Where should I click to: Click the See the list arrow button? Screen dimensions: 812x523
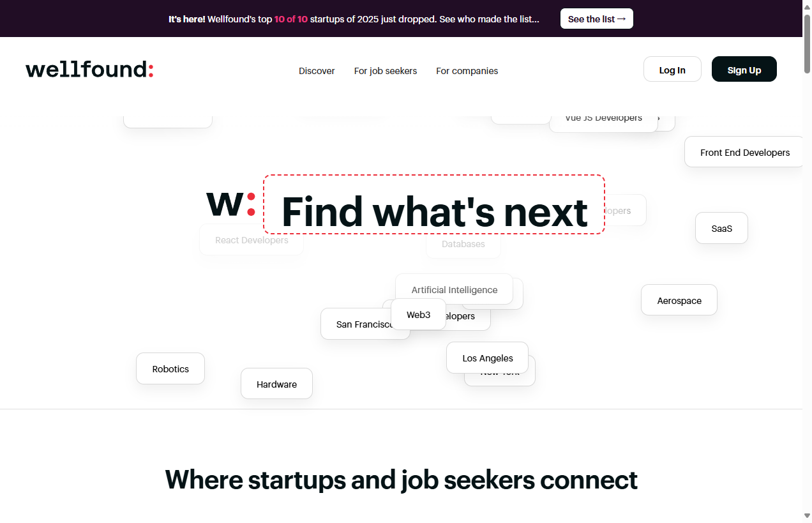596,19
